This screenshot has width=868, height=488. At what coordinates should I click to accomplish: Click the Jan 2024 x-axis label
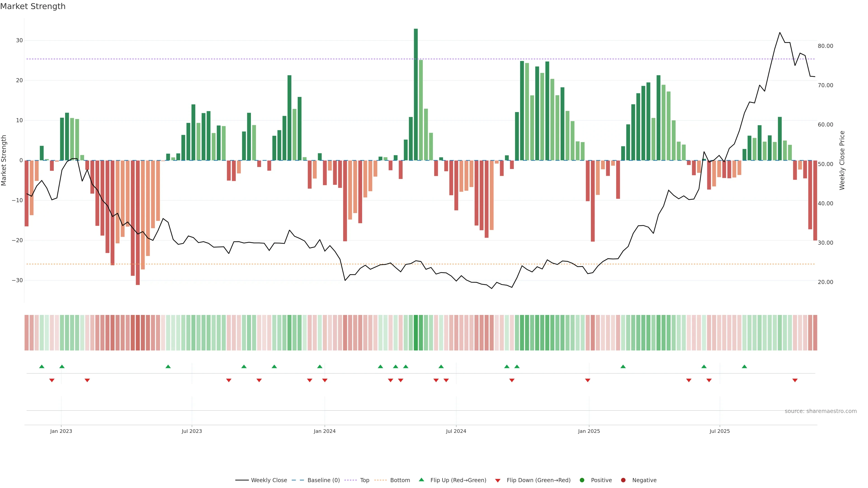[x=325, y=431]
